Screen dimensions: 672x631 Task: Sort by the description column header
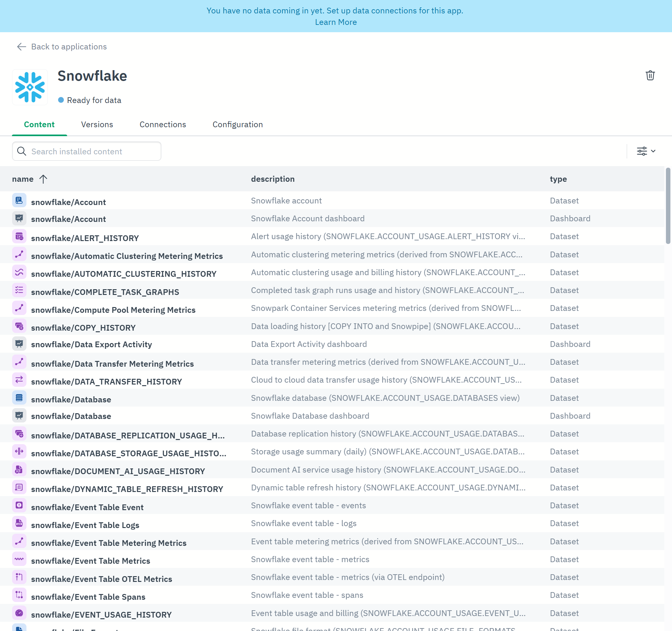coord(273,179)
